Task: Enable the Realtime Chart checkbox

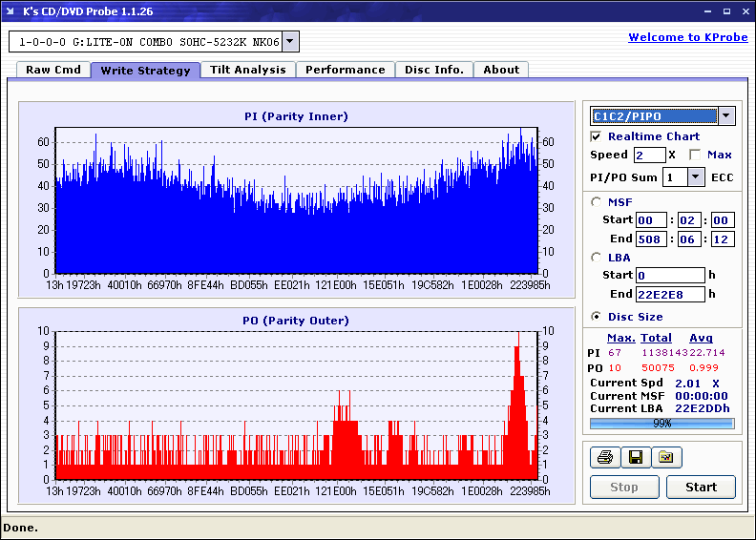Action: [597, 136]
